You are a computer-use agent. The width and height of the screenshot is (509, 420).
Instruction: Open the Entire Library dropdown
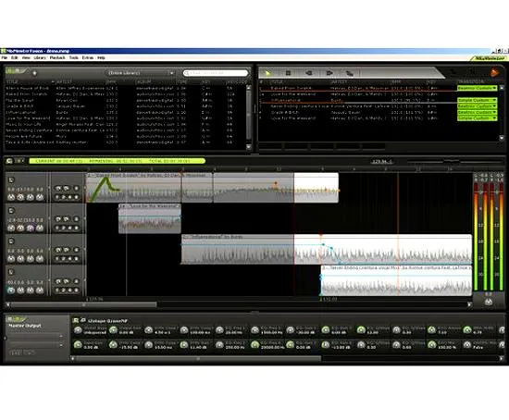click(141, 73)
